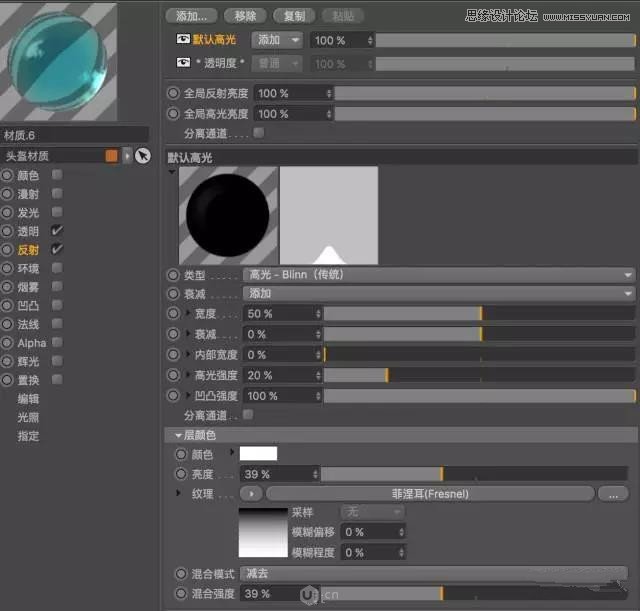Enable the 漫射 channel checkbox
This screenshot has height=611, width=640.
pyautogui.click(x=57, y=193)
